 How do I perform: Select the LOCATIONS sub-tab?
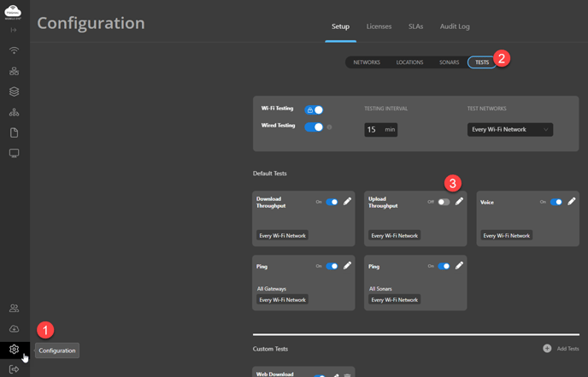tap(409, 62)
